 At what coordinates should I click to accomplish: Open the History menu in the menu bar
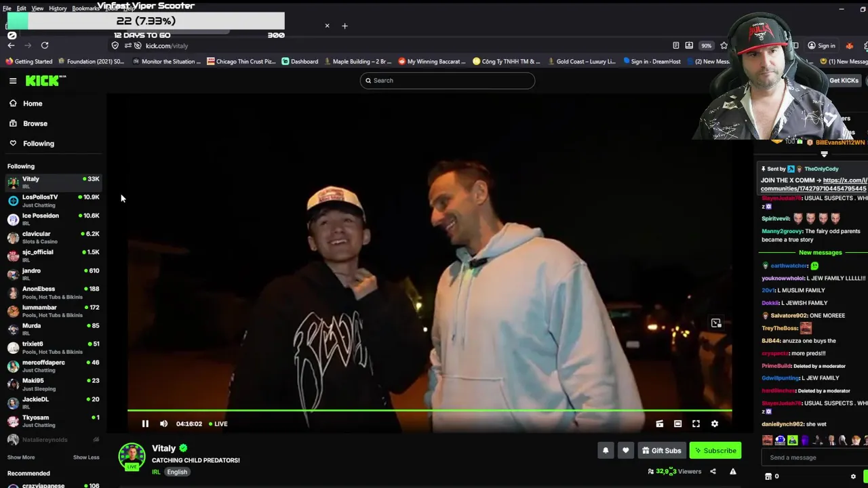click(x=58, y=8)
